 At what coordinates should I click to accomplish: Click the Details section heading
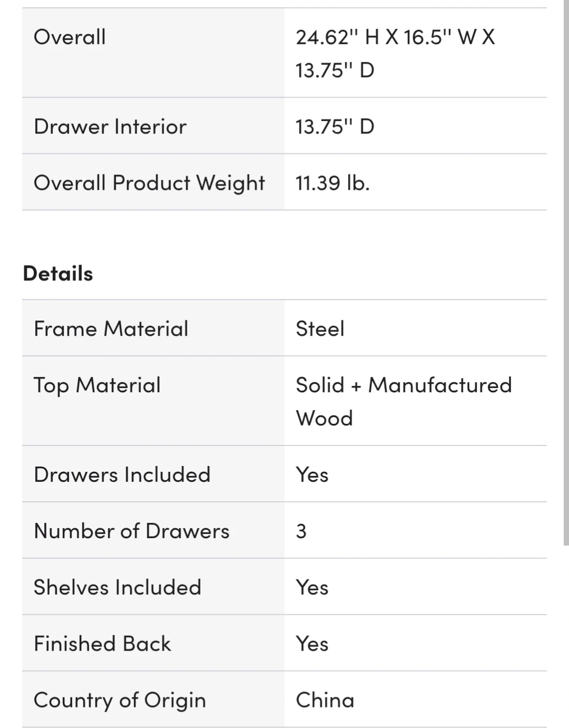click(x=58, y=274)
